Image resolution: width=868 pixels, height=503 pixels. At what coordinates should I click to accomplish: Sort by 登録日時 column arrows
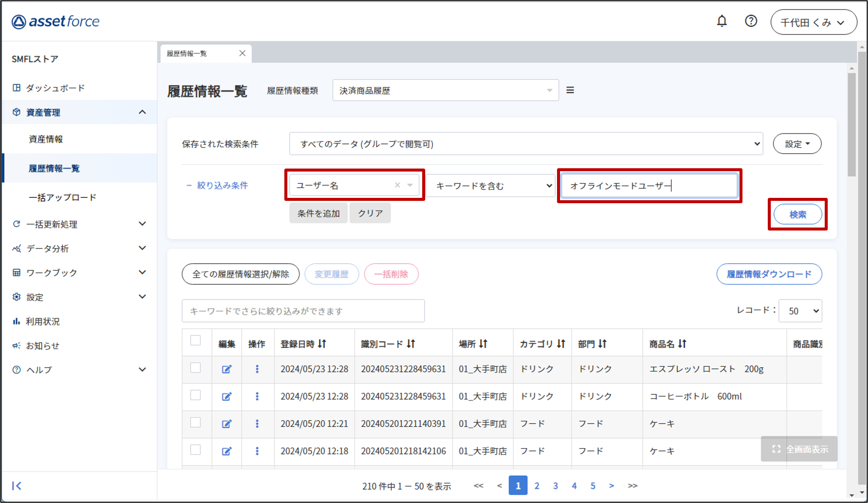pos(322,343)
